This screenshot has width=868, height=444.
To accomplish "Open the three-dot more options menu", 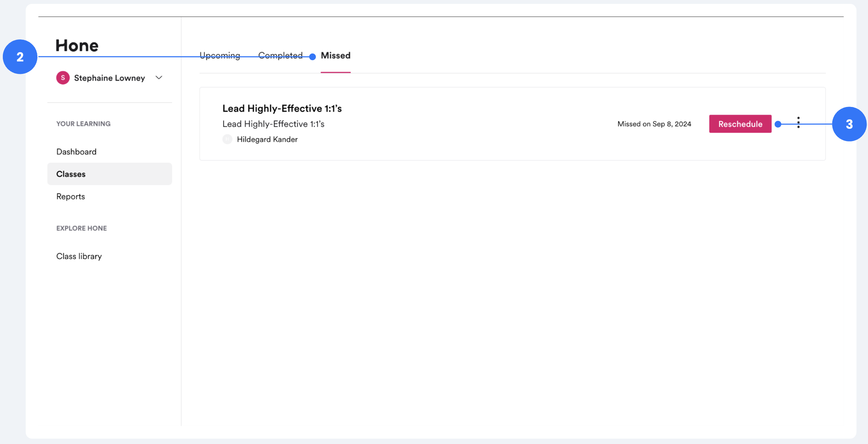I will point(798,122).
